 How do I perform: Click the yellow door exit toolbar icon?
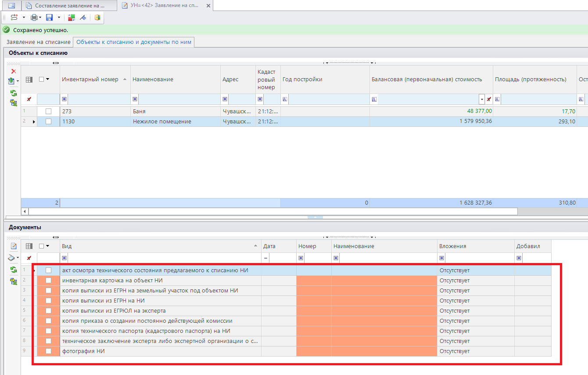[97, 18]
